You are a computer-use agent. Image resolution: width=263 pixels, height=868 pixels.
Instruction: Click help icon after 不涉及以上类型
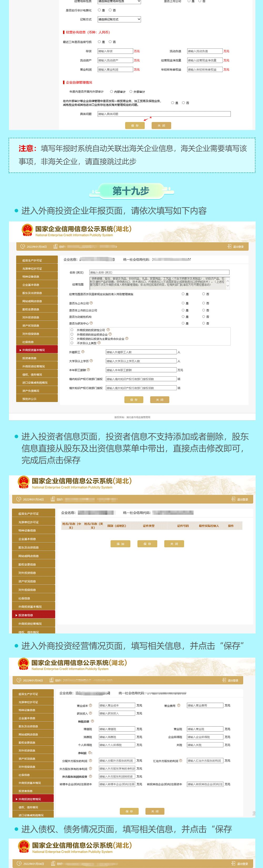point(99,343)
